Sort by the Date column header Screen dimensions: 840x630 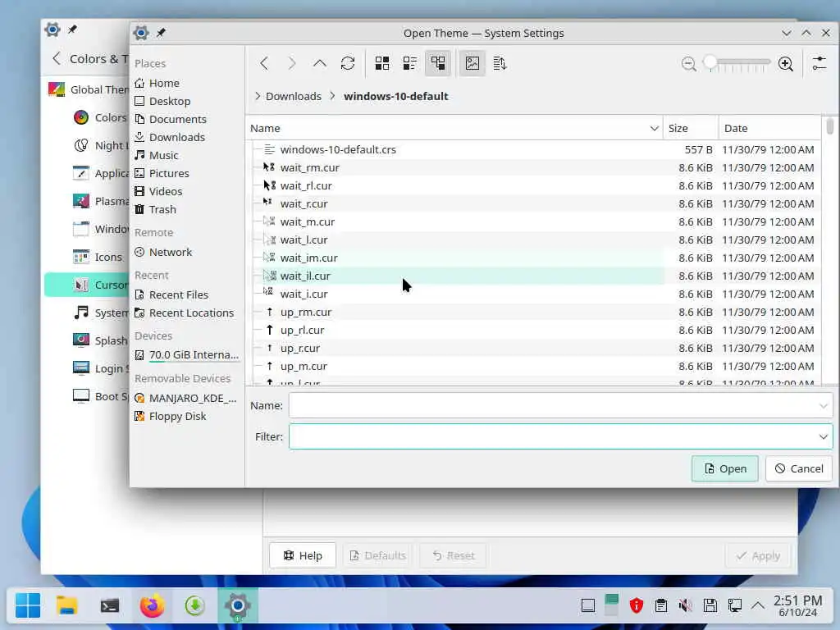(x=769, y=128)
